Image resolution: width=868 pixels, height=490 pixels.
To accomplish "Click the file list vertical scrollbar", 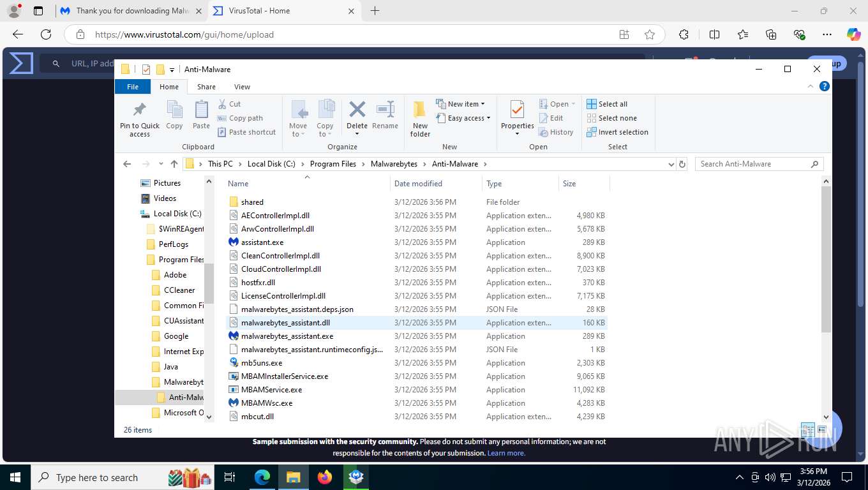I will (827, 259).
